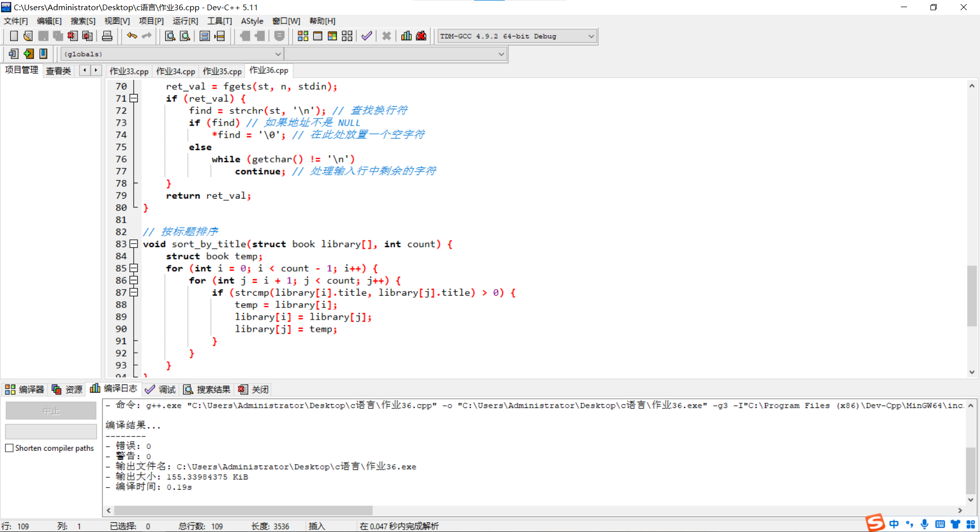Click the New file toolbar icon
Image resolution: width=980 pixels, height=532 pixels.
14,36
